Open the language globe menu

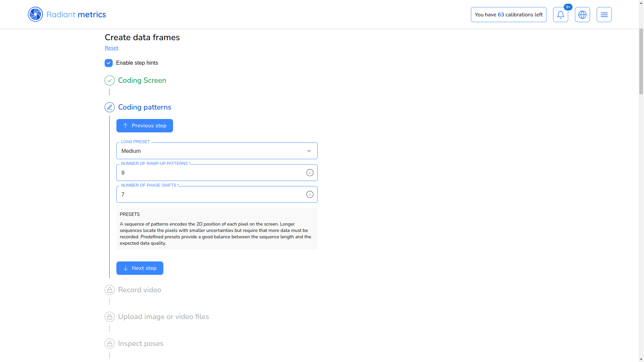tap(582, 15)
